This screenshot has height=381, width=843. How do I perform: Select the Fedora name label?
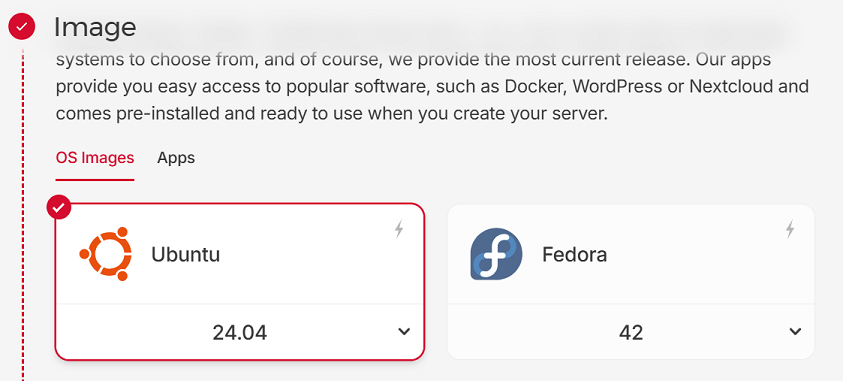574,254
